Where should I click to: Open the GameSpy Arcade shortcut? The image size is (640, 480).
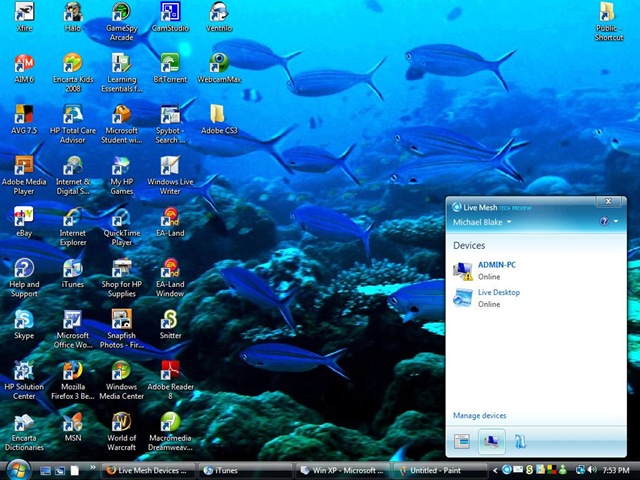122,21
